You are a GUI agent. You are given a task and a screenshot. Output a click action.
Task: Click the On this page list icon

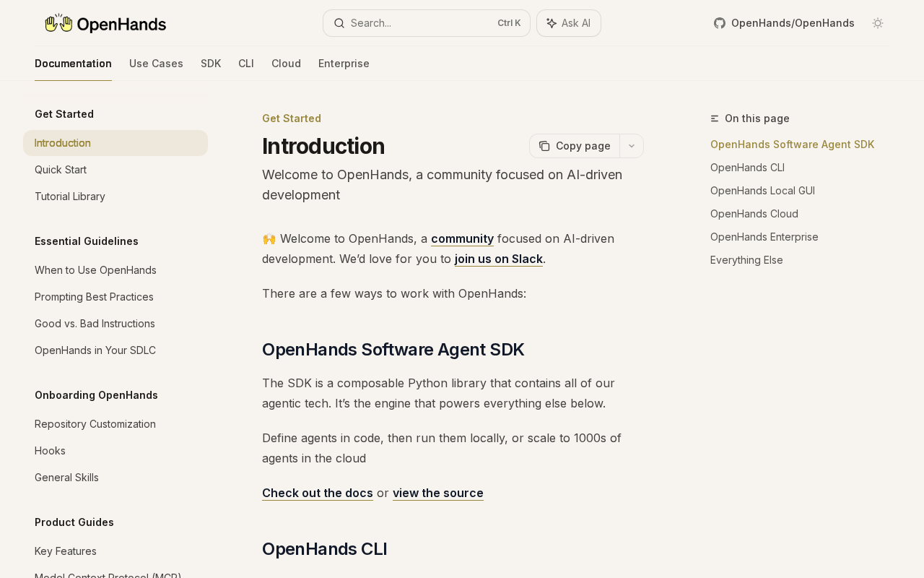tap(715, 118)
